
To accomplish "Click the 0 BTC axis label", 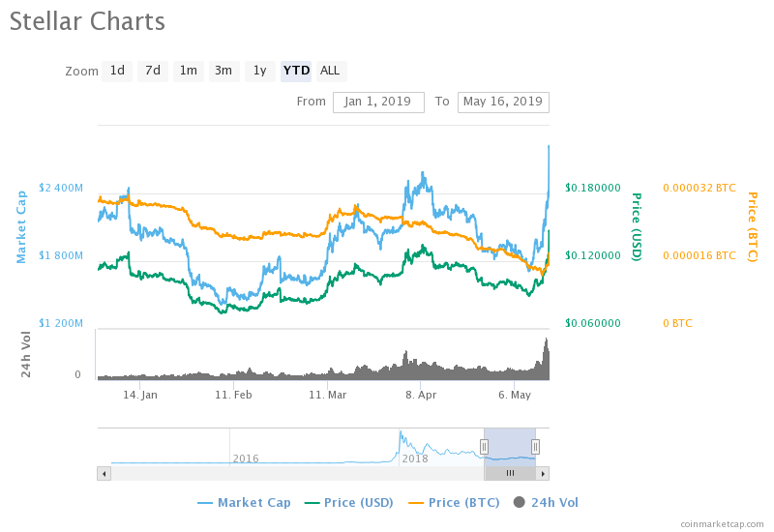I will [678, 323].
